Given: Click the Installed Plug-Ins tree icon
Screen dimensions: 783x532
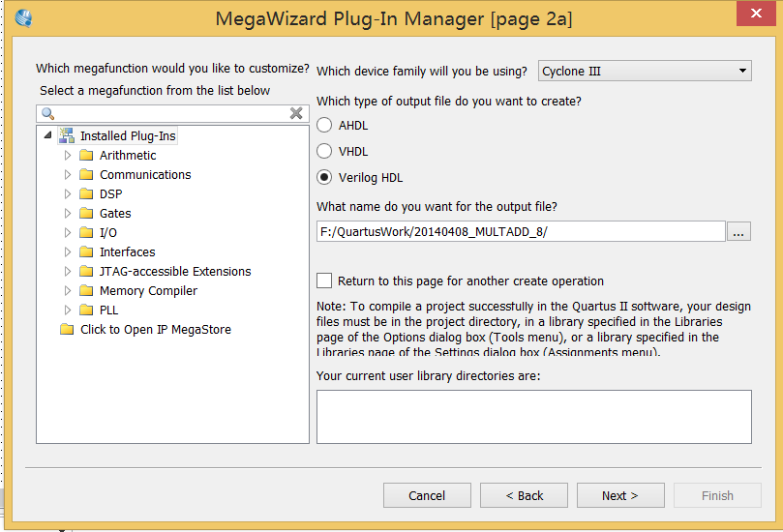Looking at the screenshot, I should 67,135.
